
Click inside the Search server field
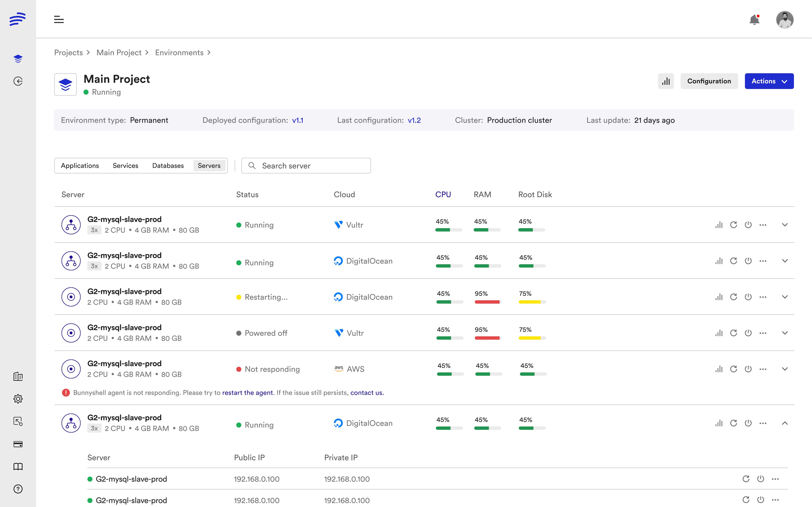click(305, 165)
